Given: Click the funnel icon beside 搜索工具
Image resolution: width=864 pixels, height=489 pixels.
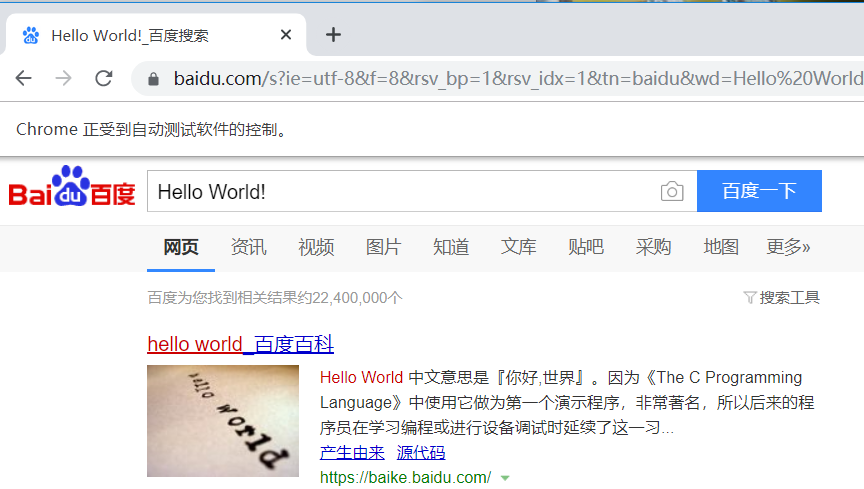Looking at the screenshot, I should [x=749, y=298].
